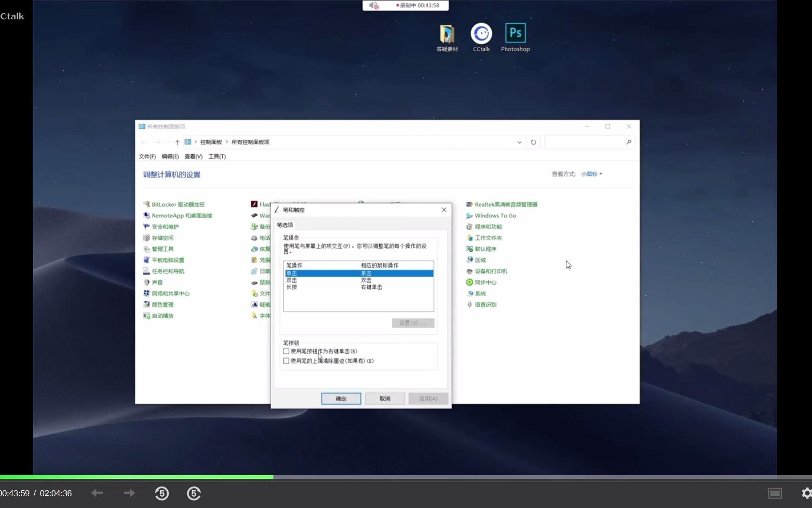Click the next arrow in player bar
Viewport: 812px width, 508px height.
(x=129, y=493)
